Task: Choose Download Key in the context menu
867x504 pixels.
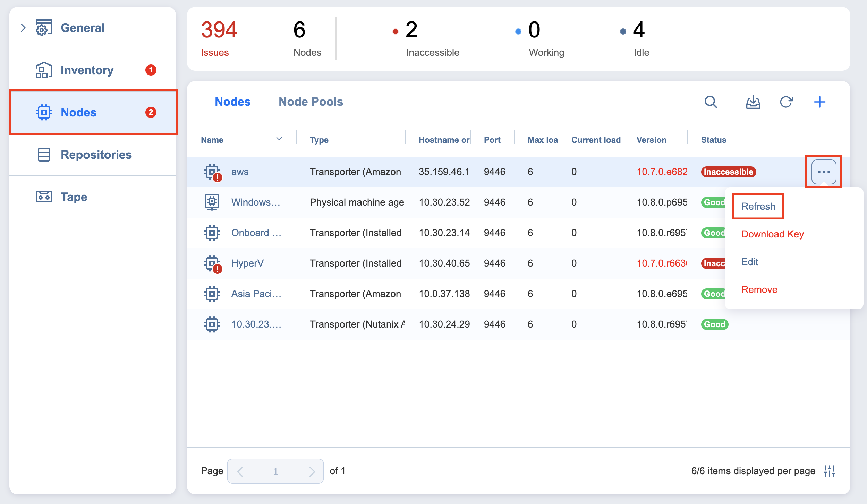Action: pyautogui.click(x=772, y=234)
